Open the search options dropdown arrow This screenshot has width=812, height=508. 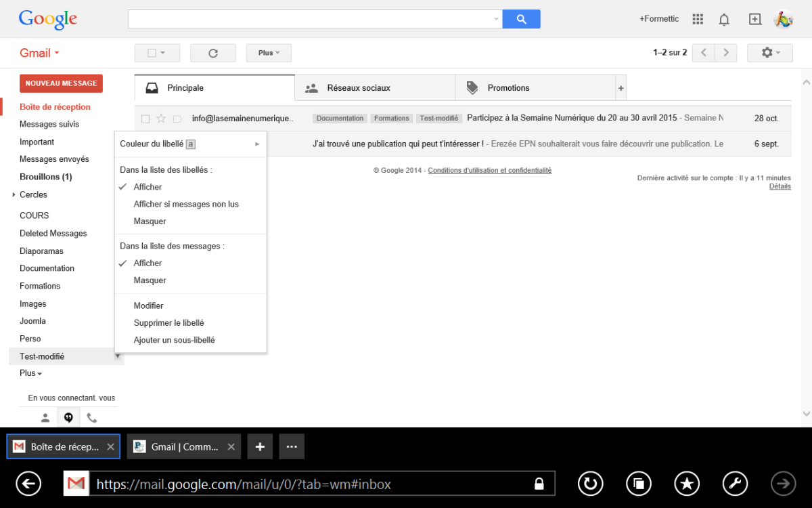pyautogui.click(x=497, y=19)
